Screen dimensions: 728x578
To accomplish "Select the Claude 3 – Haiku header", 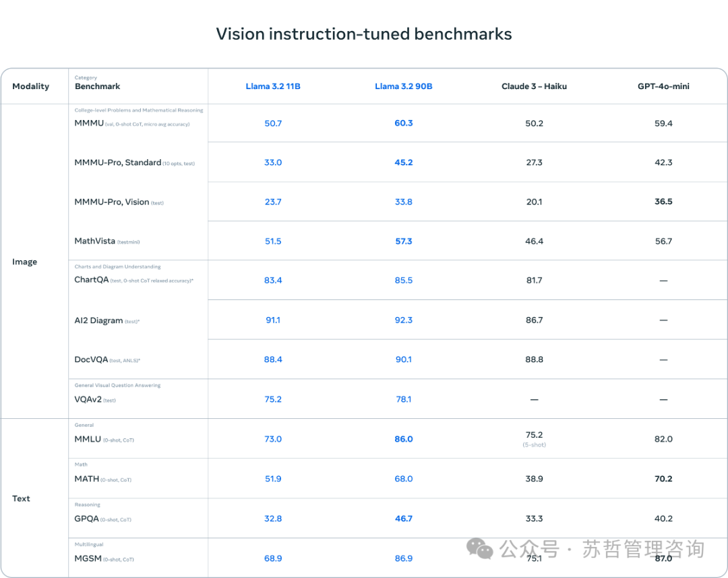I will [x=534, y=86].
